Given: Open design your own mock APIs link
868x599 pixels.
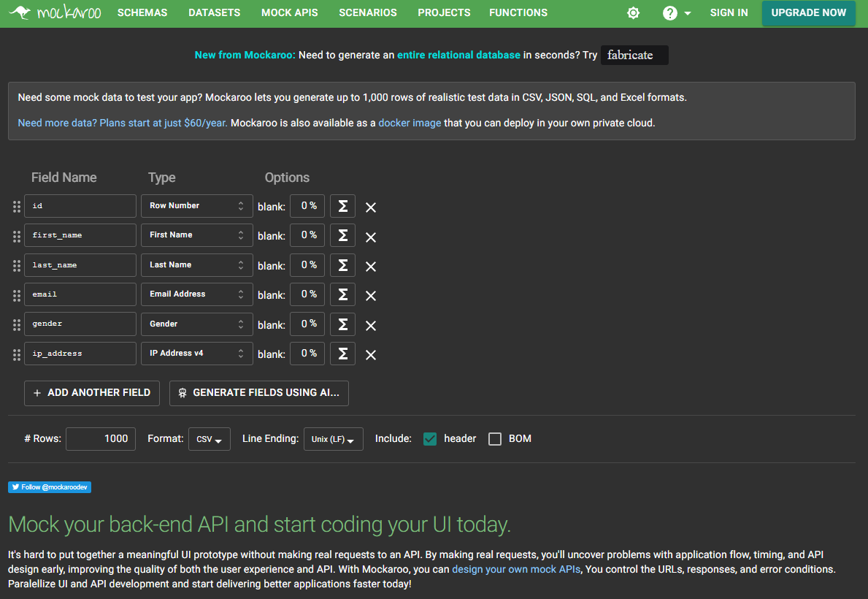Looking at the screenshot, I should coord(516,569).
